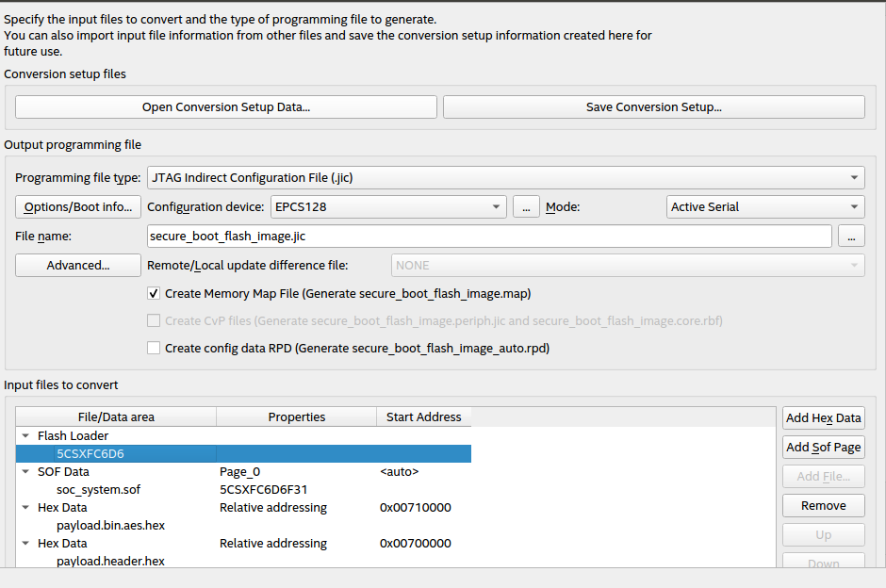
Task: Open Programming file type dropdown
Action: pyautogui.click(x=504, y=177)
